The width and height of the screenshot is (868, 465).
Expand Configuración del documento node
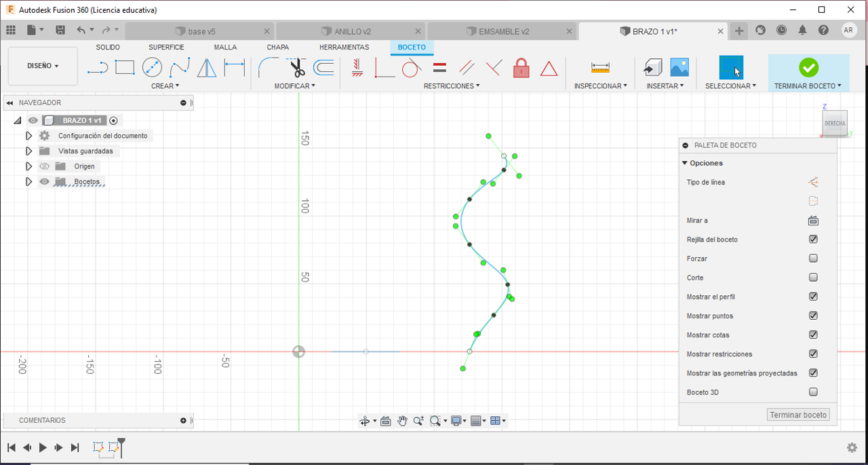click(x=28, y=136)
